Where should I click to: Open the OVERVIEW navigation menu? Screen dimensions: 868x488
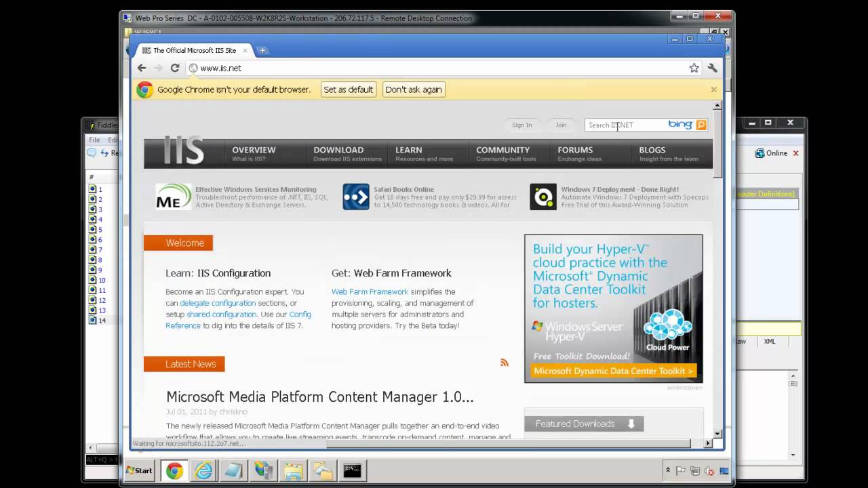pos(254,153)
